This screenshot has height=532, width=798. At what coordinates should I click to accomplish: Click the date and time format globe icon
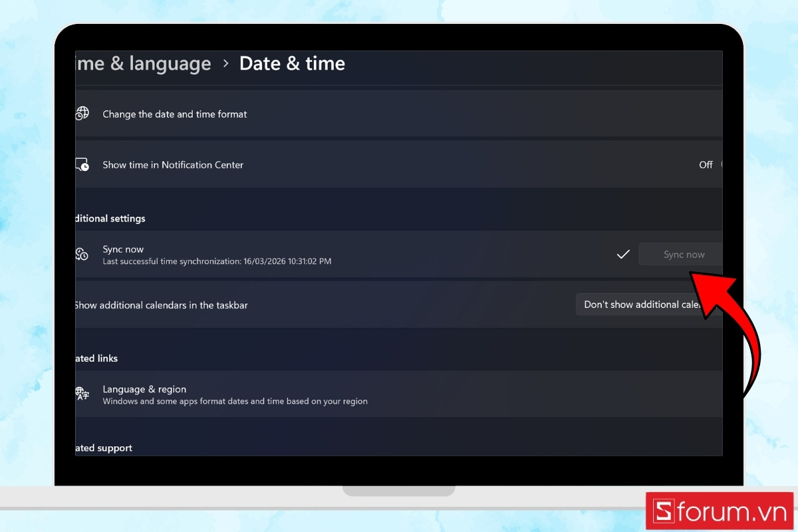pos(82,114)
